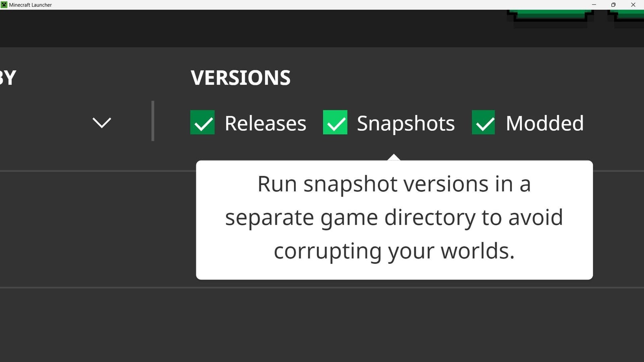Click the tooltip pointer arrow above its bubble
This screenshot has width=644, height=362.
pyautogui.click(x=393, y=157)
